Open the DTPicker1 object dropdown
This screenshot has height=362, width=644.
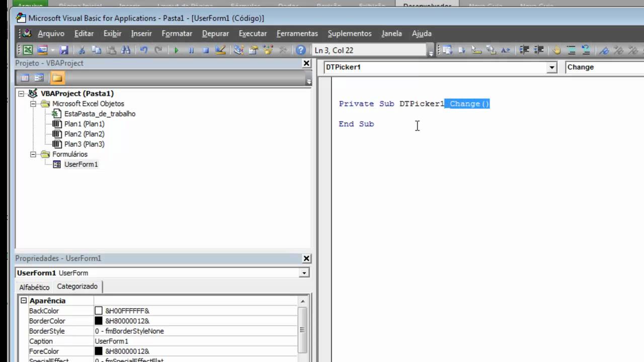pos(552,67)
